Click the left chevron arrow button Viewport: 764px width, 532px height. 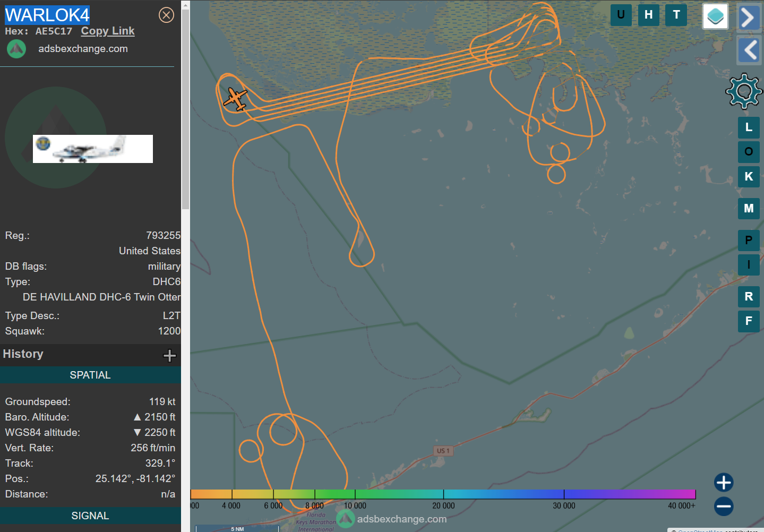(749, 50)
